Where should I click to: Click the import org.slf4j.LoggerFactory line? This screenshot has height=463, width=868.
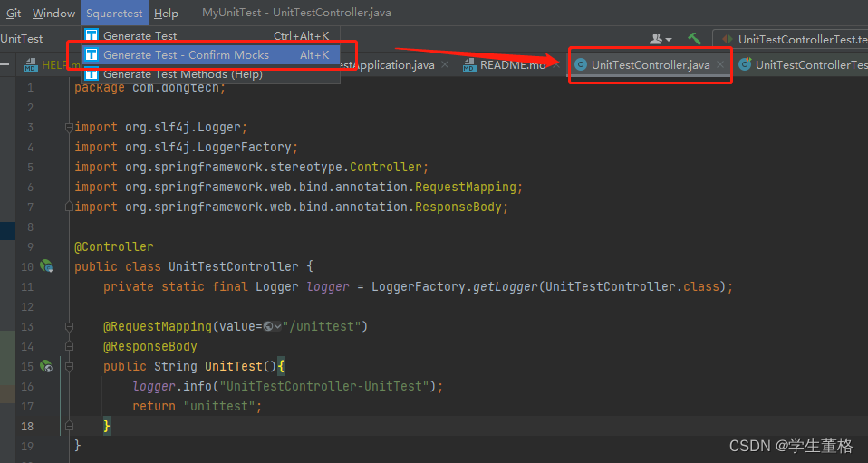click(x=187, y=148)
